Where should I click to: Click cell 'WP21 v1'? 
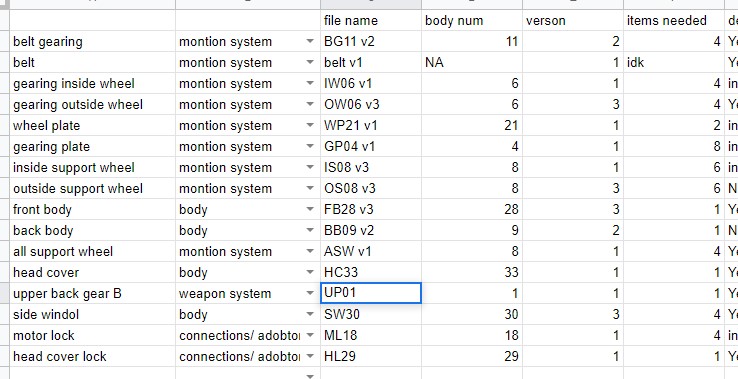(x=371, y=125)
